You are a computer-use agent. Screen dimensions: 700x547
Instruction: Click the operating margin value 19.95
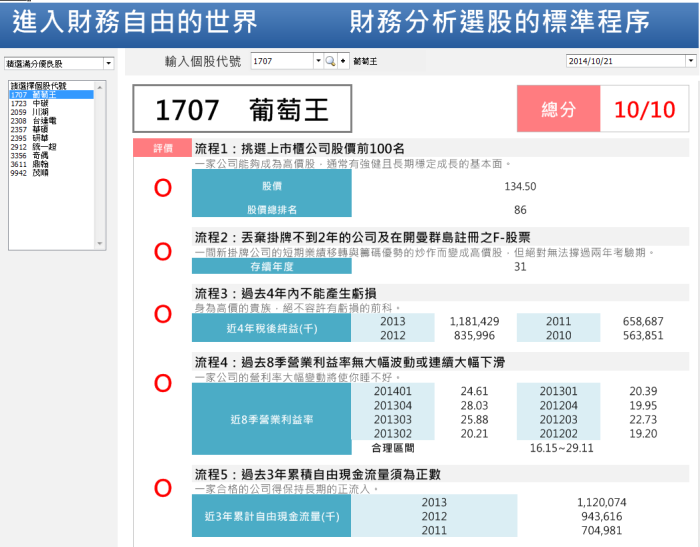click(643, 405)
